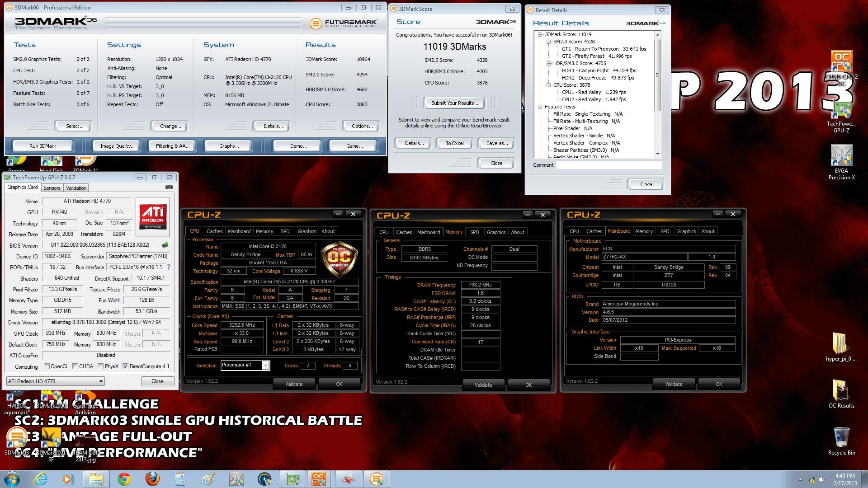This screenshot has width=868, height=488.
Task: Collapse the HDR/SM3.0 Score: 4705 node
Action: coord(548,63)
